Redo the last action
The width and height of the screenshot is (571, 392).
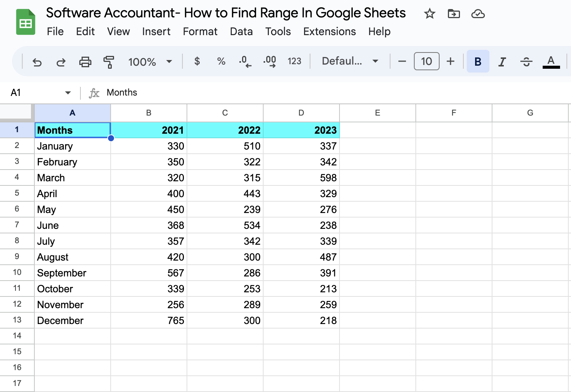[x=61, y=62]
